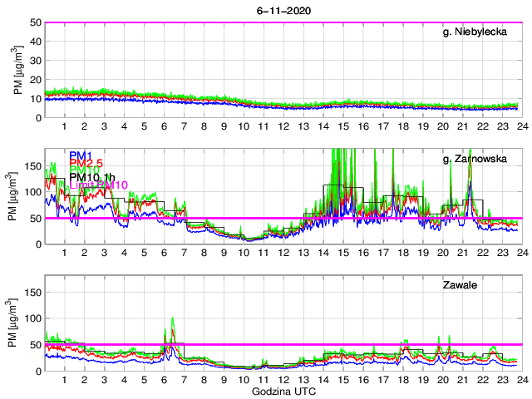Click hour 12 on the top chart's x-axis
The image size is (532, 399).
coord(283,126)
